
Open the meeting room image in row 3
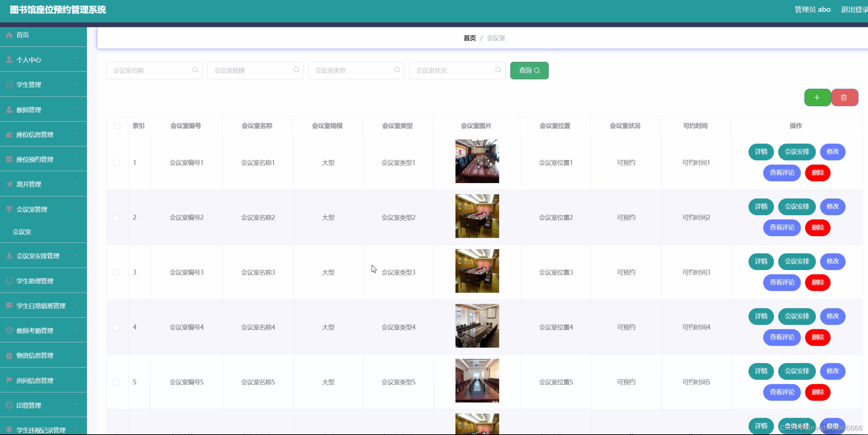(x=477, y=271)
